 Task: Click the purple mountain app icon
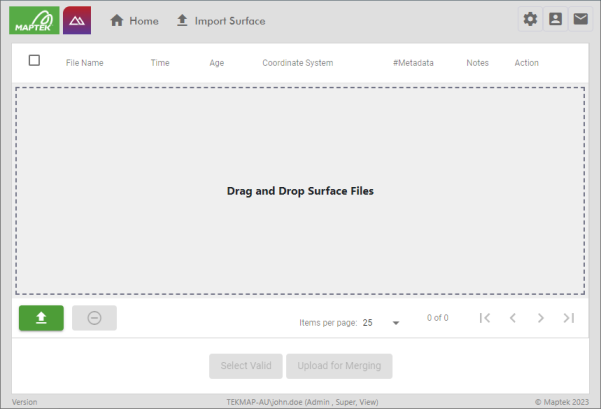point(77,20)
